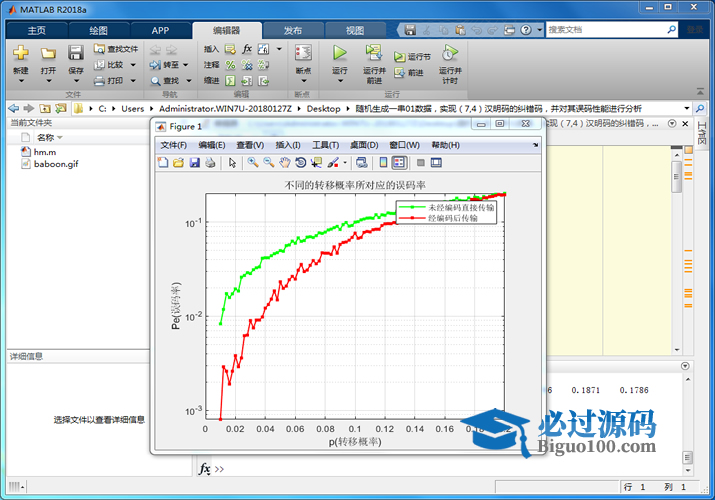This screenshot has width=715, height=500.
Task: Expand the 打开 dropdown arrow
Action: pos(49,81)
